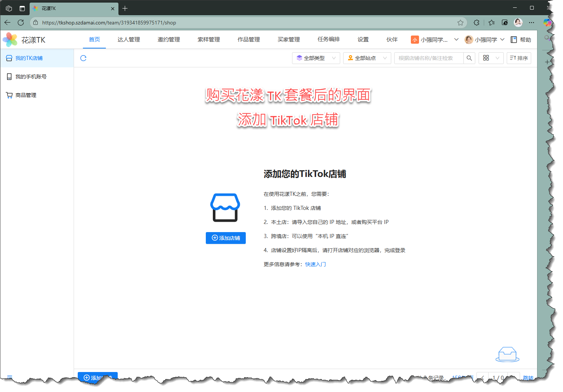Open the 全部站点 site filter dropdown

pyautogui.click(x=367, y=58)
